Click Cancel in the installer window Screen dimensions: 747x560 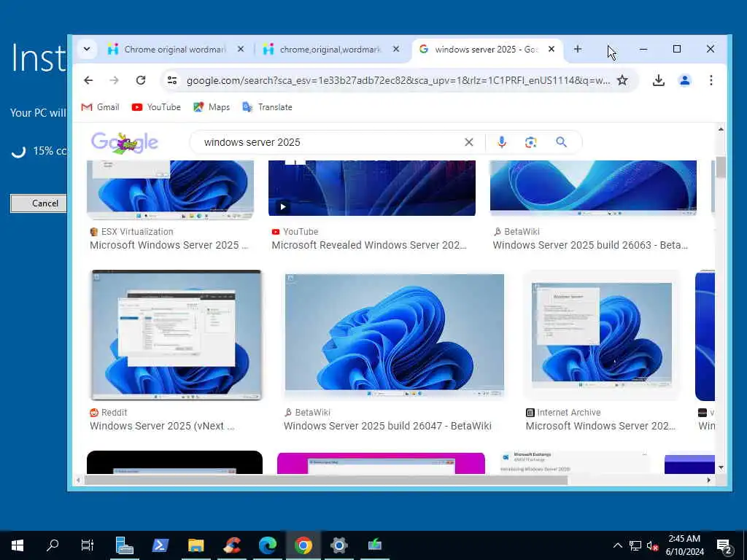click(39, 203)
